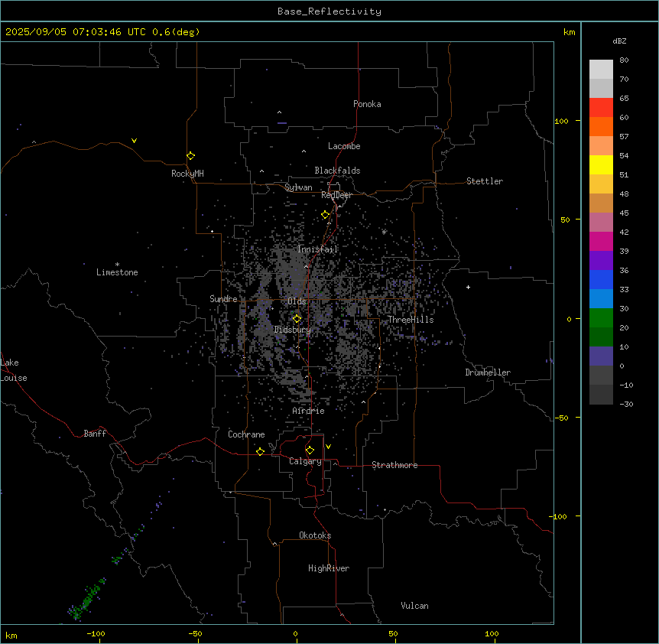
Task: Click the orange 57-60 dBZ legend swatch
Action: point(601,126)
